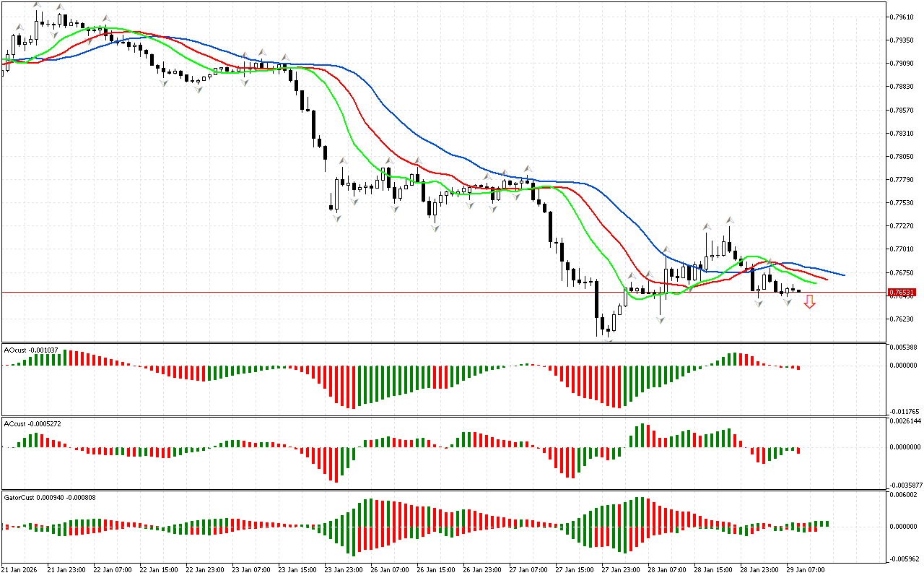This screenshot has width=924, height=578.
Task: Click the last red ACcust histogram bar
Action: (798, 450)
